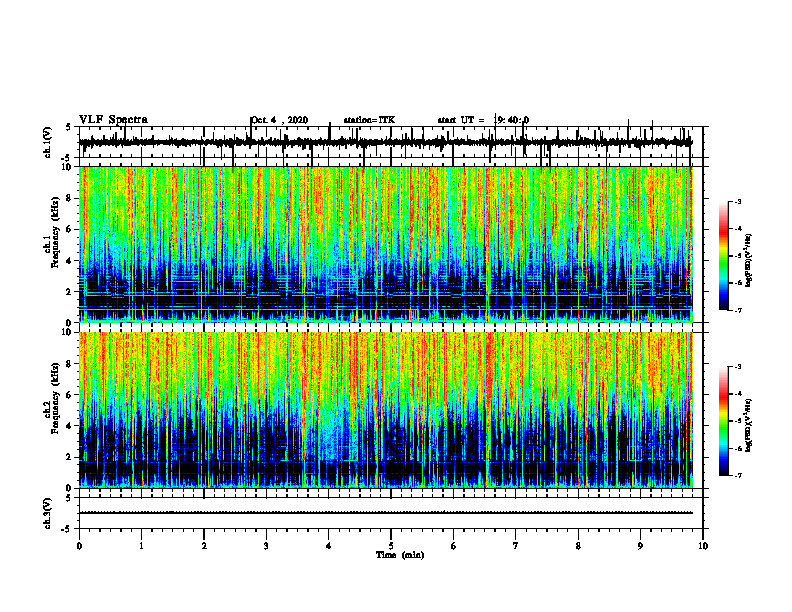The image size is (792, 612).
Task: Click the ch.1 "Frequency (kHz)" axis label
Action: pyautogui.click(x=55, y=233)
